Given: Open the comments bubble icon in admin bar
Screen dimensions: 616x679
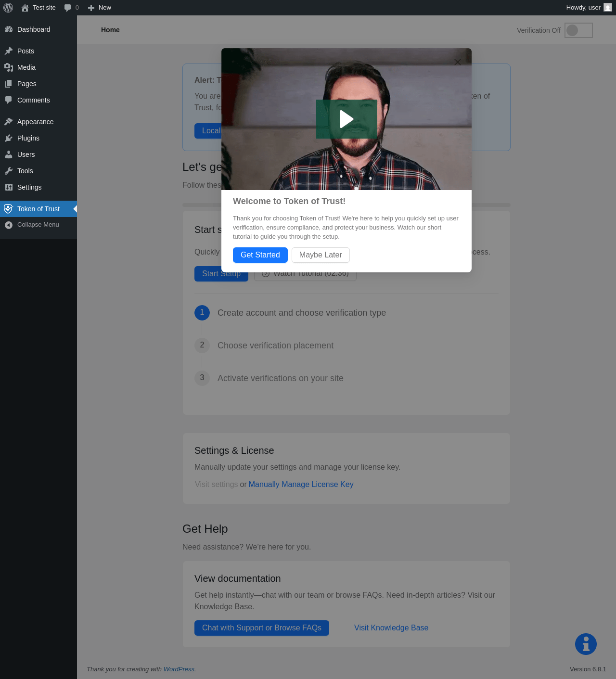Looking at the screenshot, I should 68,8.
